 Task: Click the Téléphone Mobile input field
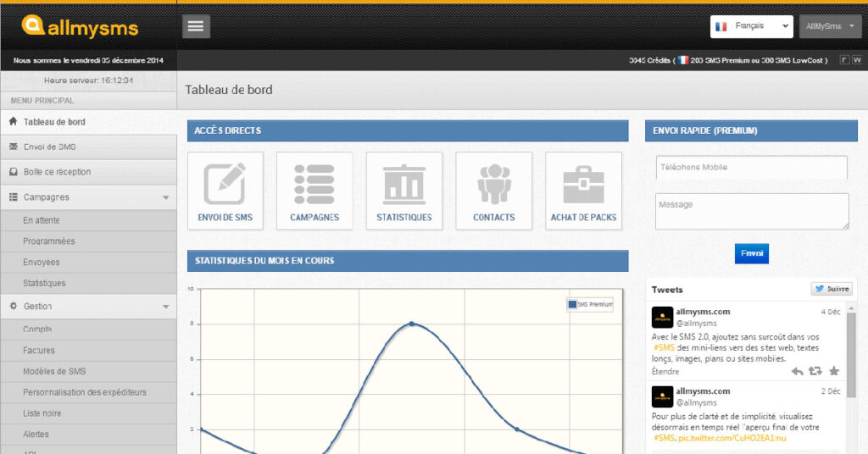pyautogui.click(x=751, y=168)
